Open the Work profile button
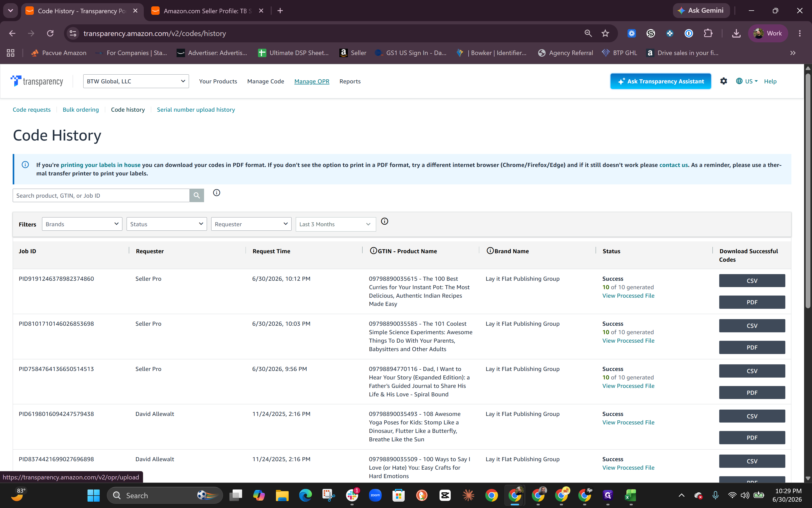 [768, 33]
